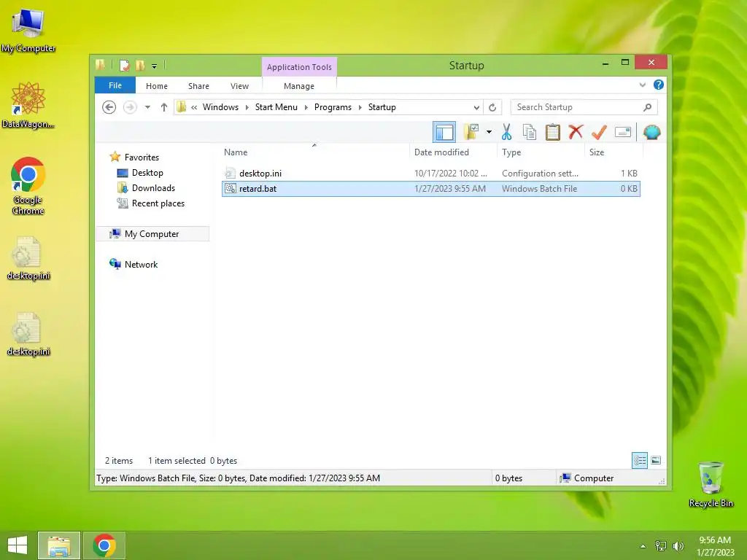Sort by the Type column header
Screen dimensions: 747x560
(x=541, y=152)
